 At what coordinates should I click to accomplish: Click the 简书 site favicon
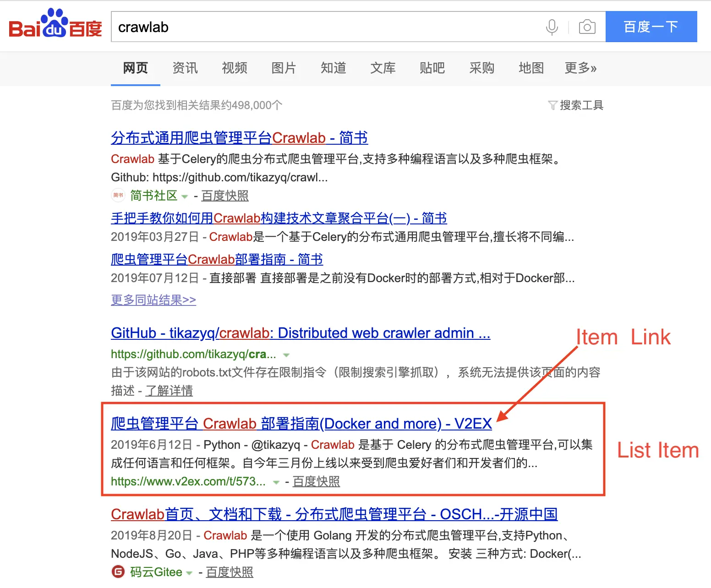click(118, 196)
